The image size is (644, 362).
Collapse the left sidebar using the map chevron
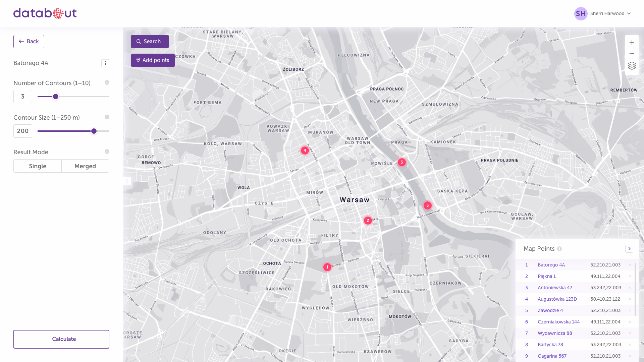pos(127,181)
